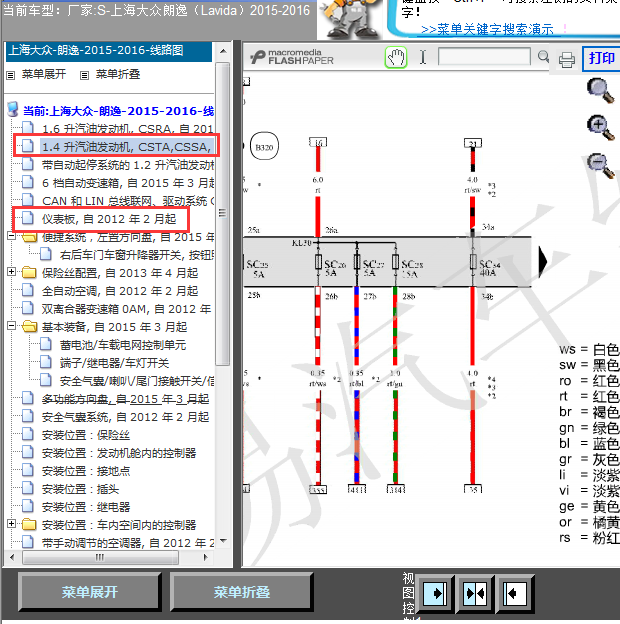
Task: Click the vertical scrollbar thumb in tree
Action: click(x=223, y=213)
